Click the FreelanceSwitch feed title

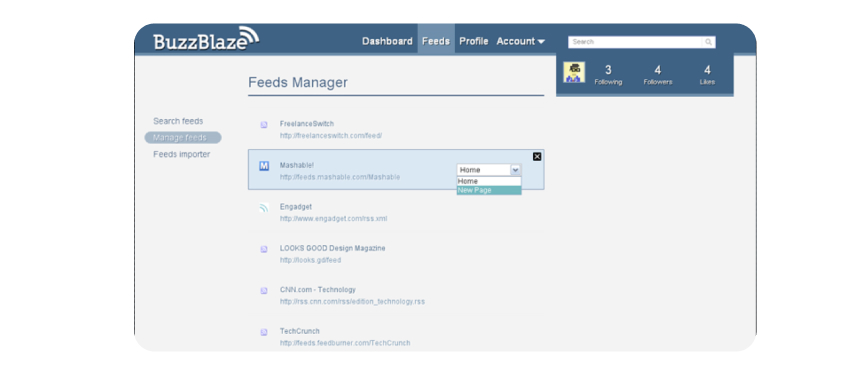point(306,124)
